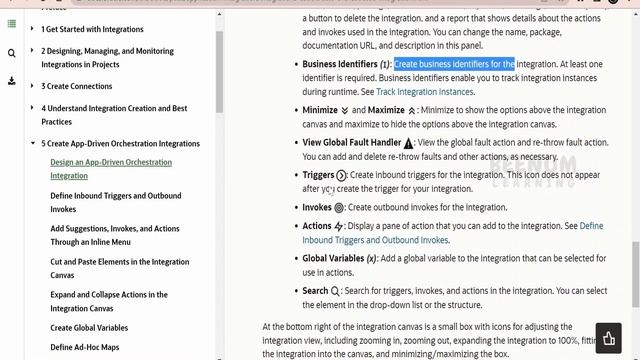Open 2 Designing, Managing, and Monitoring Integrations
640x360 pixels.
point(107,58)
